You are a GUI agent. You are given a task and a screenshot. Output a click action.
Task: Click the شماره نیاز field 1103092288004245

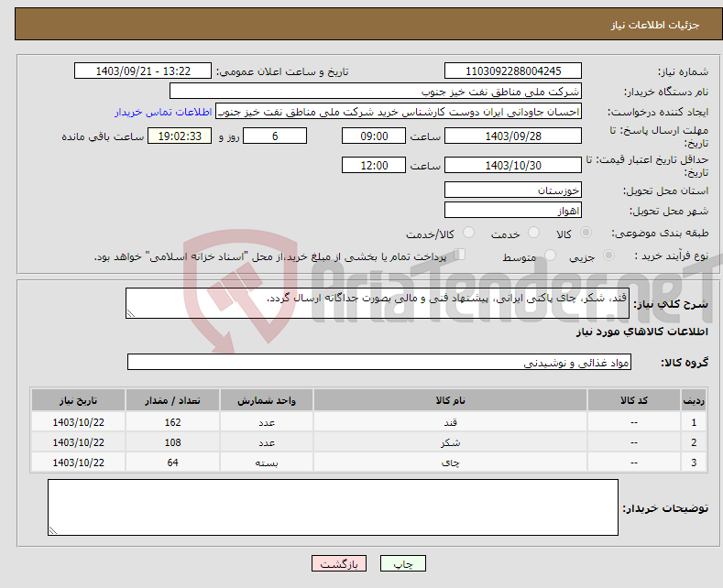click(513, 71)
